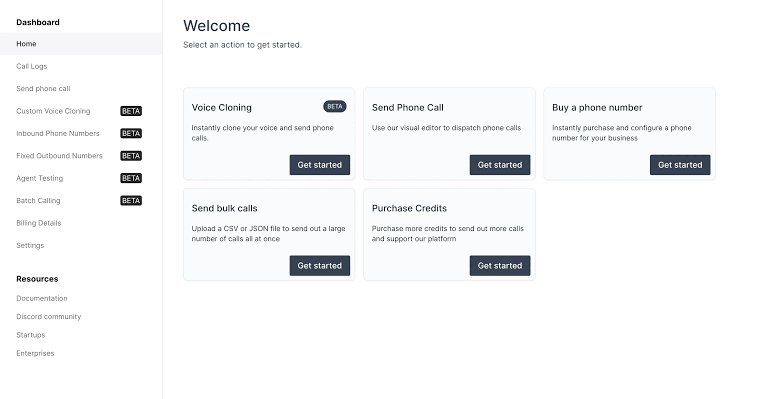769x399 pixels.
Task: Open the Enterprises resource link
Action: 35,353
